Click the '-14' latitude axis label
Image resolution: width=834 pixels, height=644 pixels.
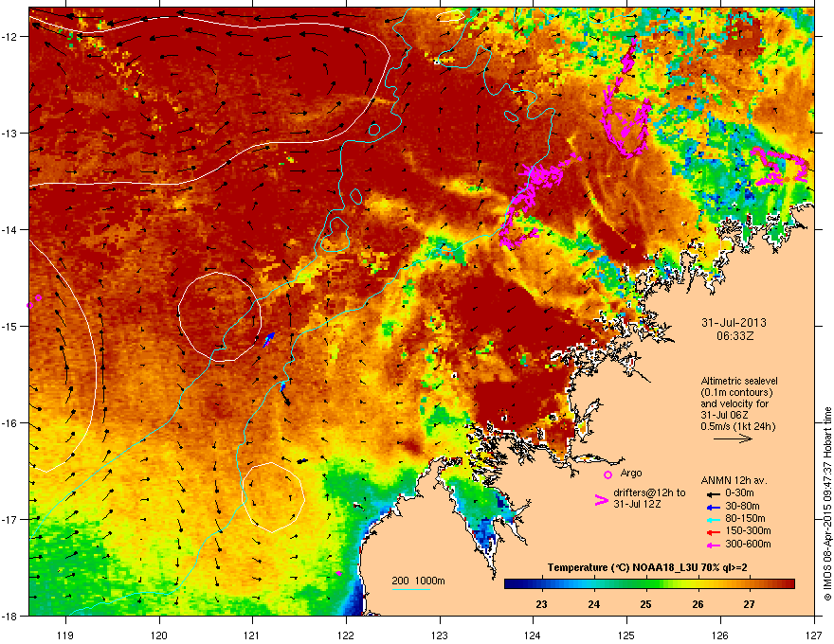click(x=9, y=229)
